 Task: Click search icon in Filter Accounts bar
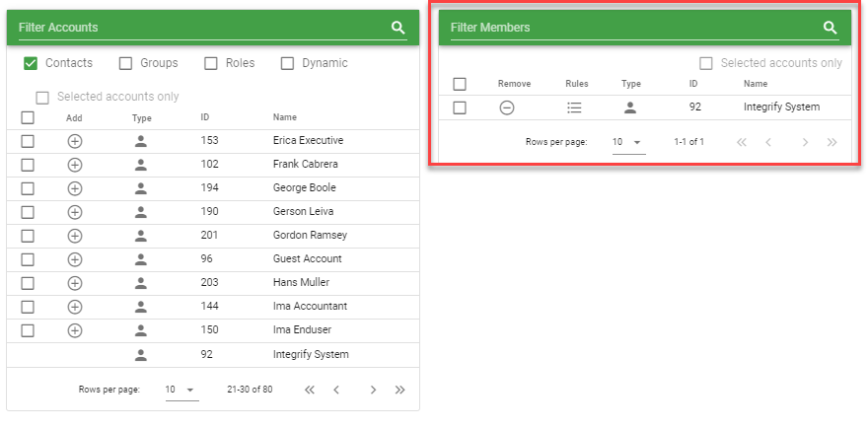click(x=398, y=28)
